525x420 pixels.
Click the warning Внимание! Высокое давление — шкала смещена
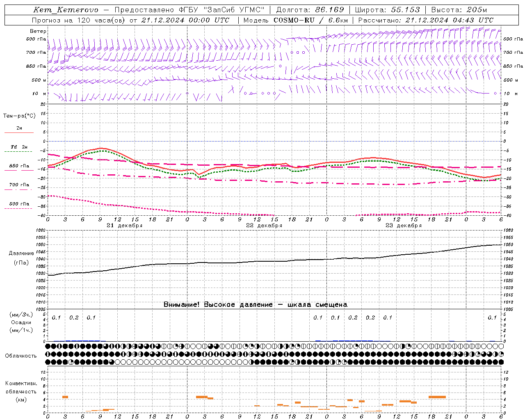coord(256,304)
